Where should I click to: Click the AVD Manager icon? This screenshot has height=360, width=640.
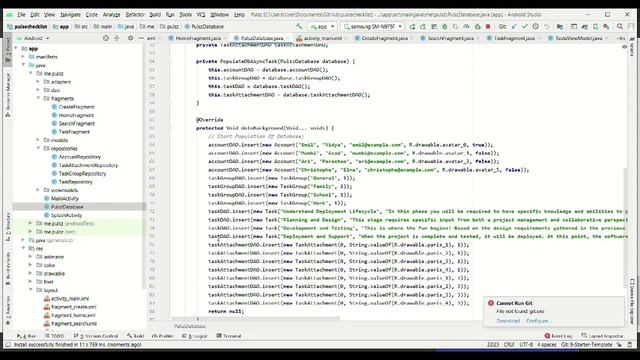click(x=596, y=27)
